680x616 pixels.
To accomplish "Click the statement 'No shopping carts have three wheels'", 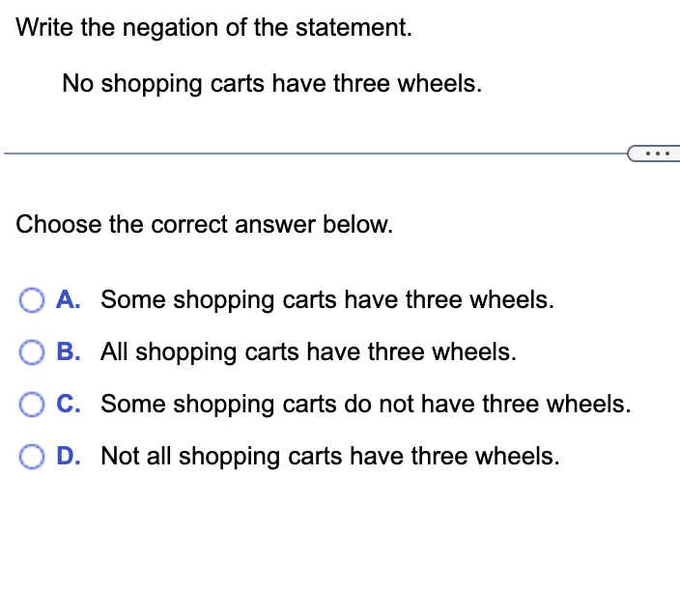I will [272, 84].
